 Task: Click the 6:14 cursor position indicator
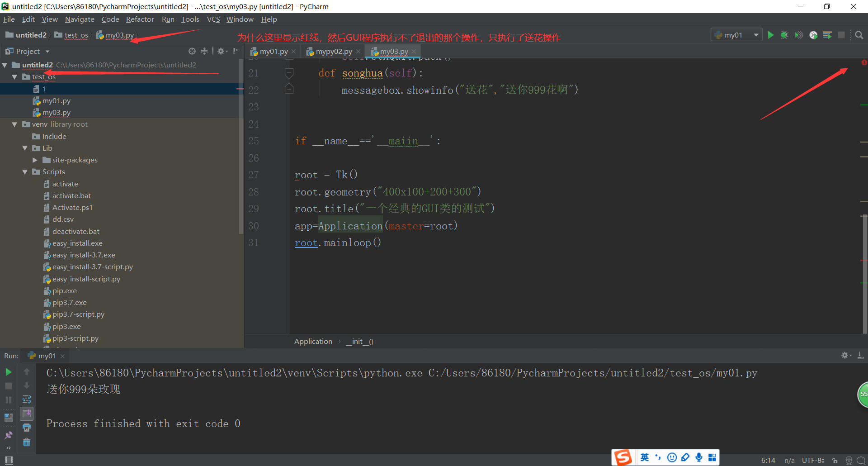click(x=768, y=461)
